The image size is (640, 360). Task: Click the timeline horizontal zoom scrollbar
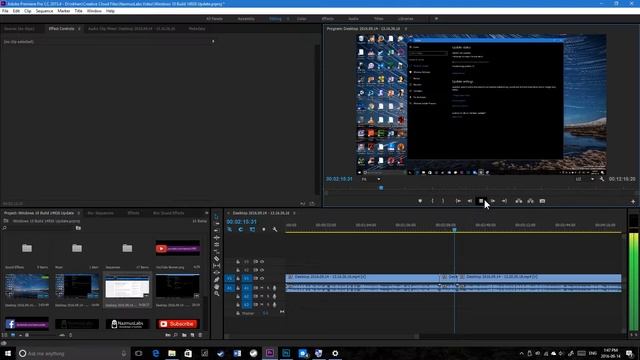[x=322, y=336]
